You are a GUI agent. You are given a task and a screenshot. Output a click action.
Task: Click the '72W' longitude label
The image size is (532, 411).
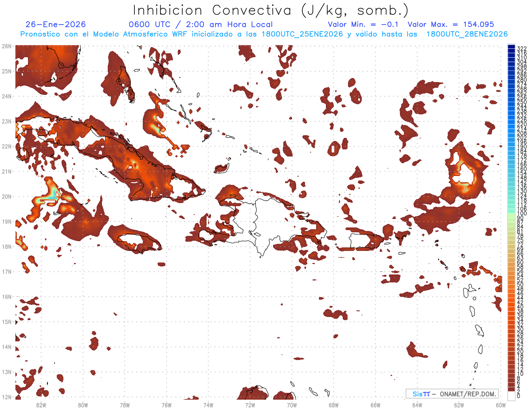(250, 405)
